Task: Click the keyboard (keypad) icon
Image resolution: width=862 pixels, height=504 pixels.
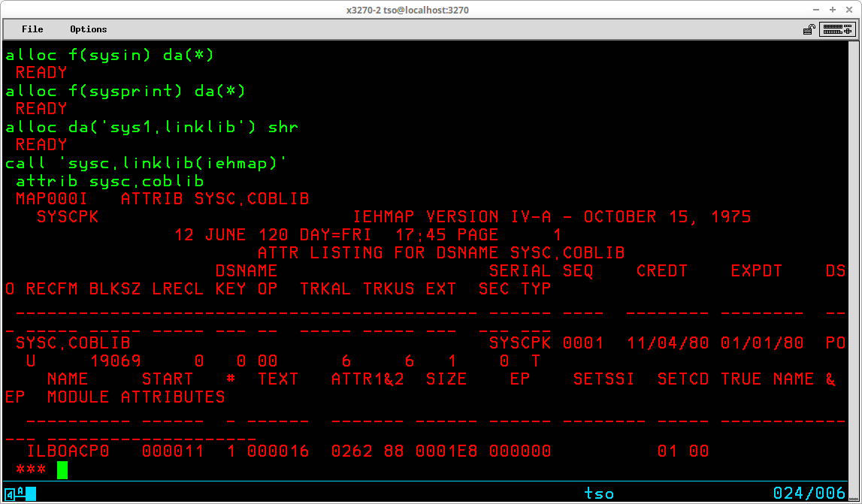Action: [836, 30]
